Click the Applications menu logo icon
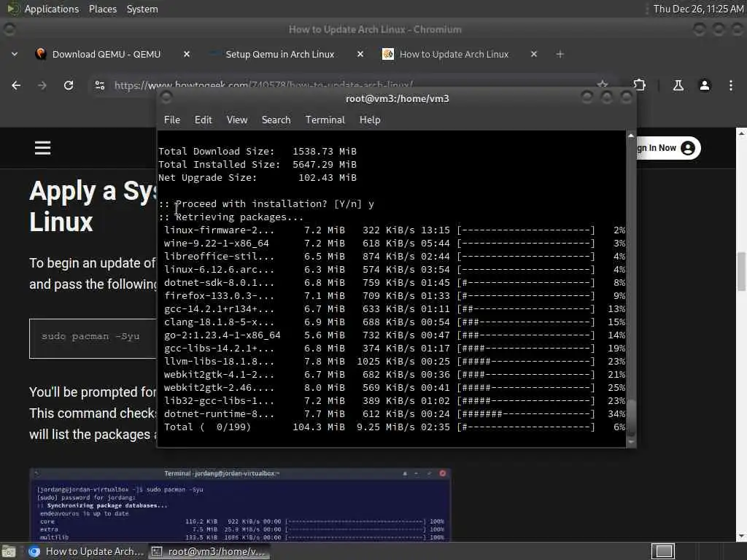 click(12, 9)
